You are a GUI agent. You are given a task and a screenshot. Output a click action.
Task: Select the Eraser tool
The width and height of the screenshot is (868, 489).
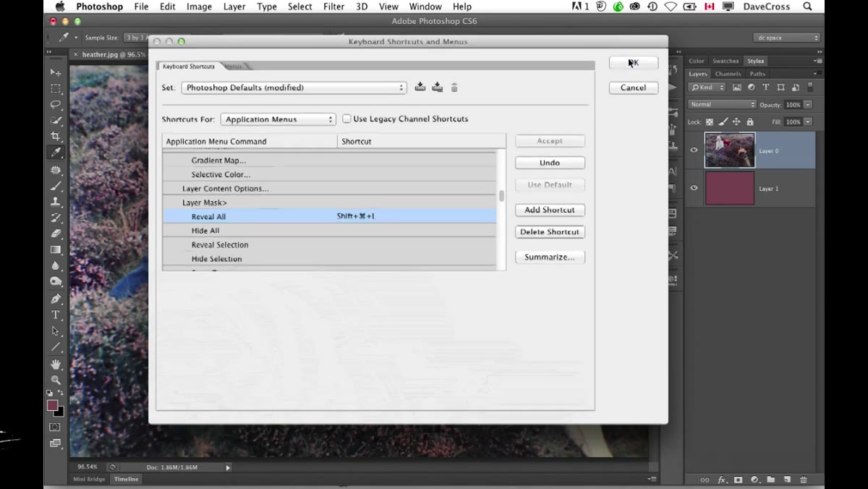pyautogui.click(x=56, y=234)
